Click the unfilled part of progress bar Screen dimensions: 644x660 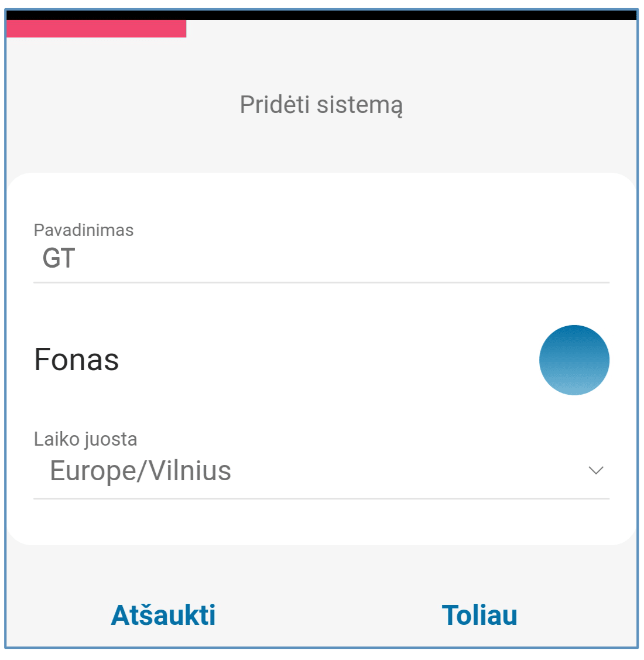tap(410, 29)
